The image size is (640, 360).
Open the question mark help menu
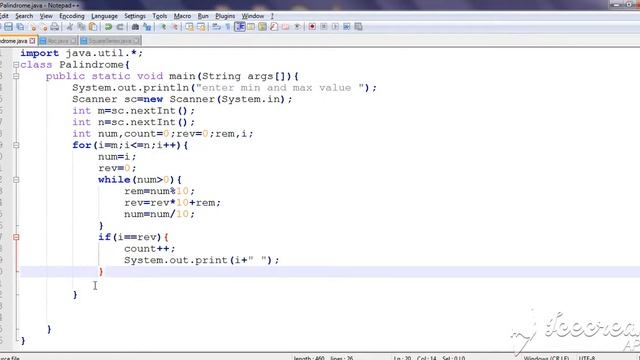(272, 16)
